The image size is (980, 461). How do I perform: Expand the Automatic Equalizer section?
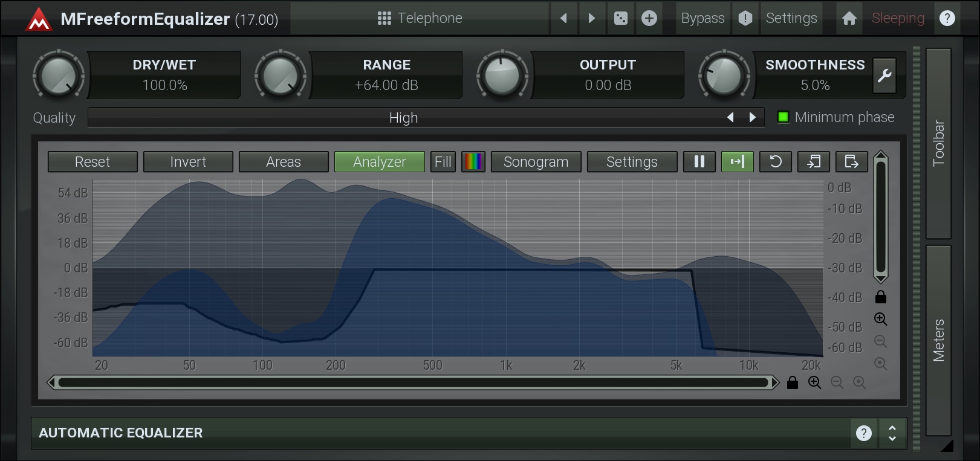tap(892, 433)
